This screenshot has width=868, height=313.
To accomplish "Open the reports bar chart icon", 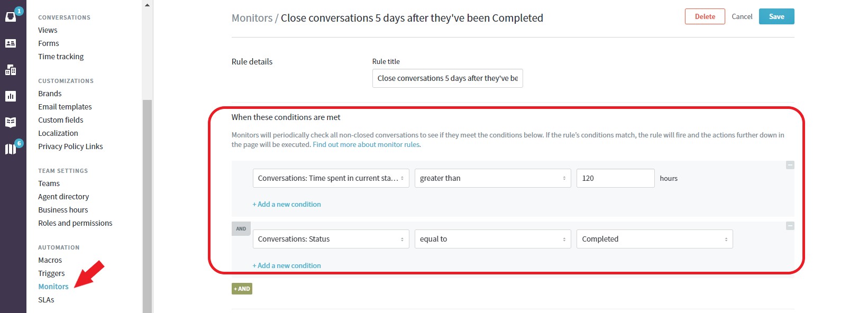I will pos(11,96).
